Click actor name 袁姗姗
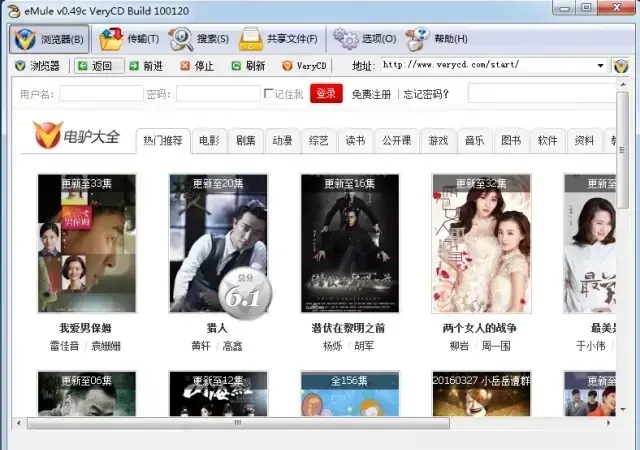The height and width of the screenshot is (450, 640). 106,346
